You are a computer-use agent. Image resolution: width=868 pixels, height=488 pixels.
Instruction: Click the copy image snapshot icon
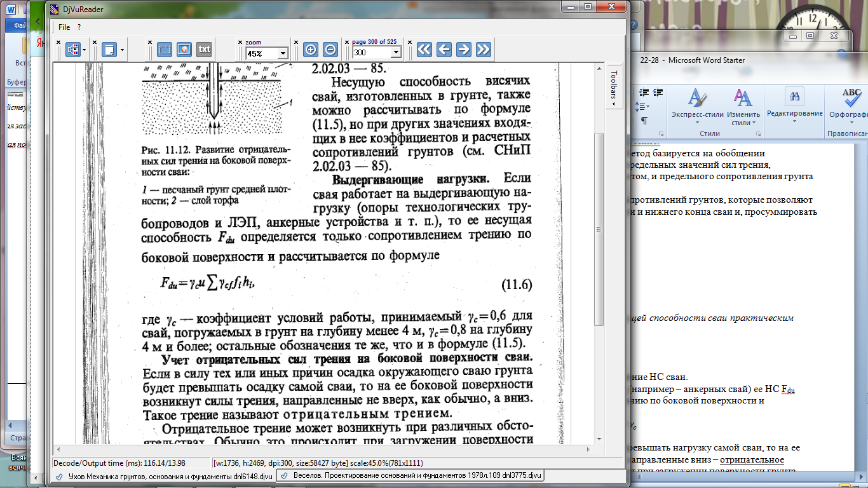tap(184, 50)
